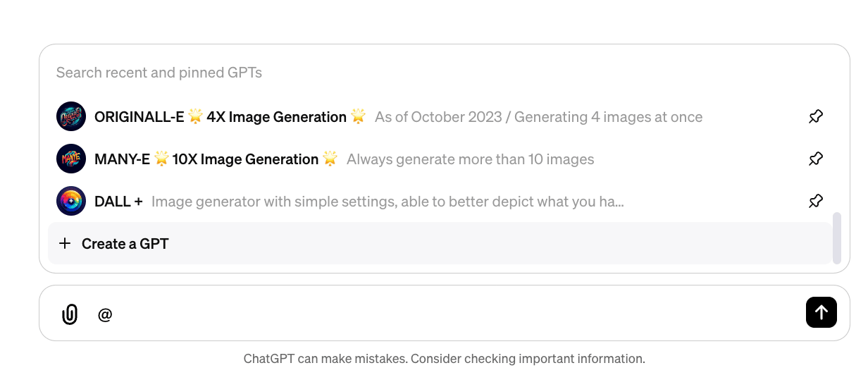868x375 pixels.
Task: Choose the DALL + title in the list
Action: point(118,202)
